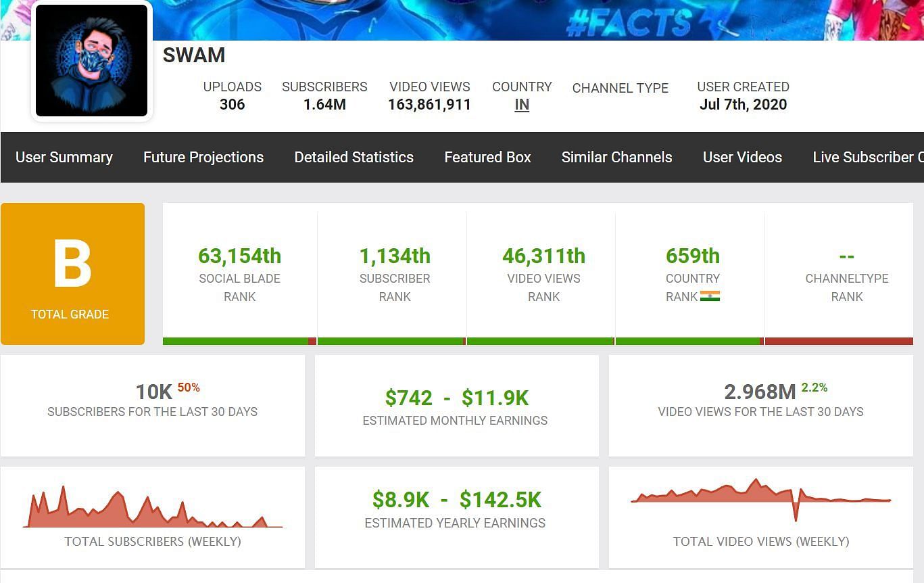Viewport: 924px width, 583px height.
Task: Click the Channel Type label
Action: (621, 88)
